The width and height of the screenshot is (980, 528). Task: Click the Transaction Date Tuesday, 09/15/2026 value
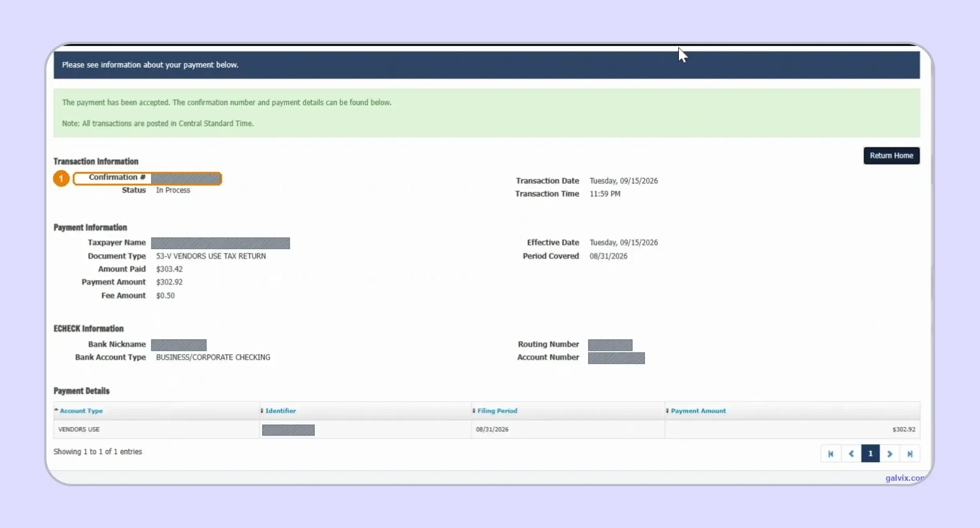click(x=623, y=181)
